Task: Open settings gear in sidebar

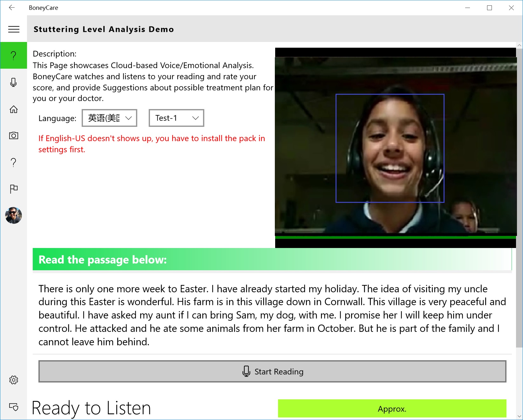Action: point(14,380)
